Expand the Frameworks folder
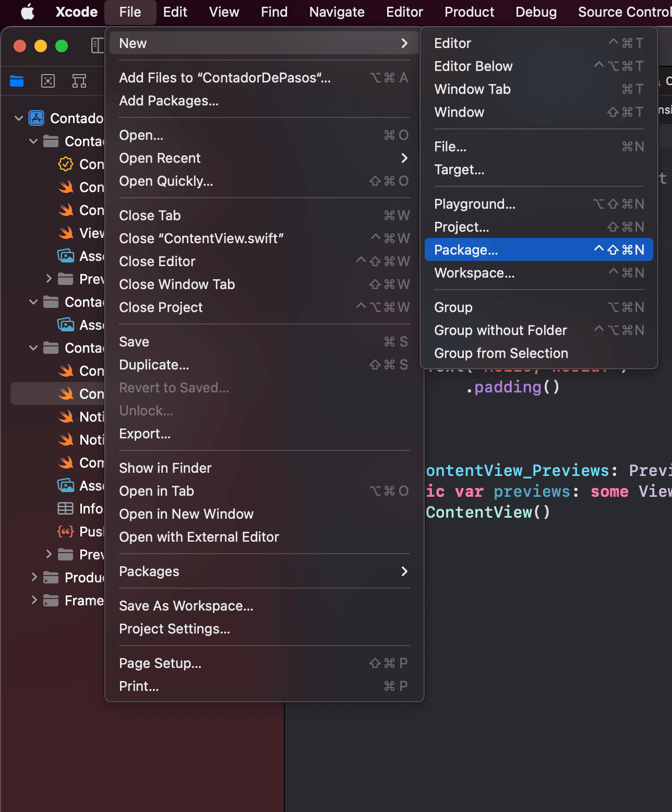Screen dimensions: 672x812 pyautogui.click(x=34, y=601)
